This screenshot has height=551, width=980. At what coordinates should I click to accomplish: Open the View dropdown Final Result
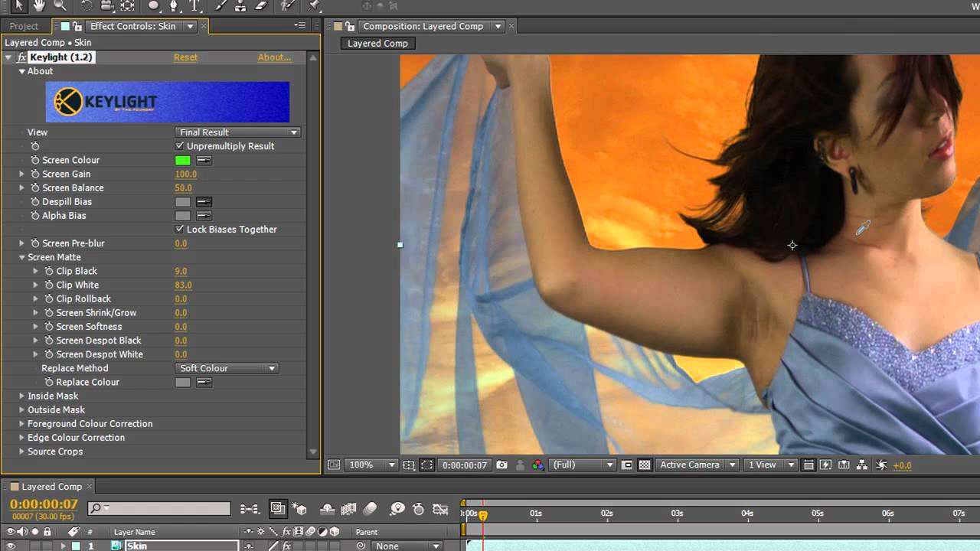pos(237,132)
